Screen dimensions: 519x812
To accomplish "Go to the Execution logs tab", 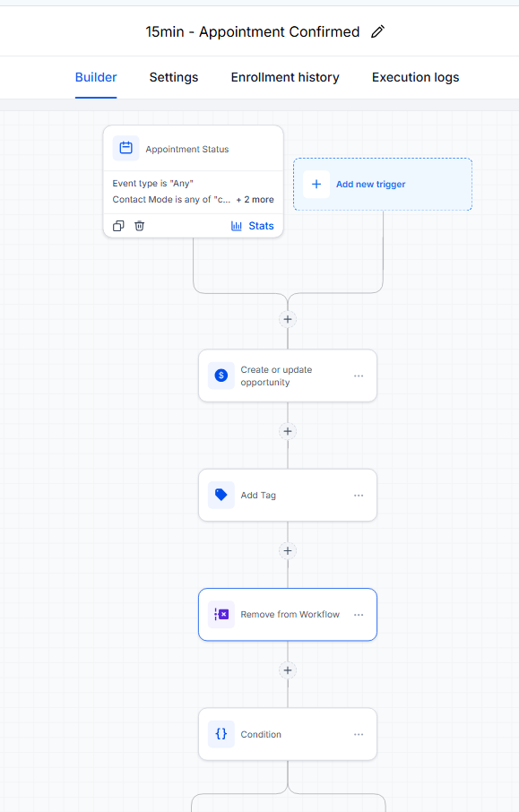I will point(415,77).
